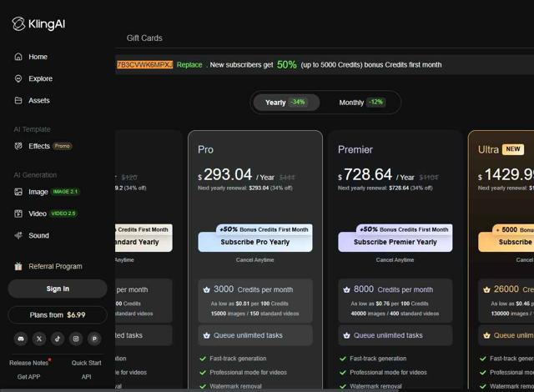Click Plans from $6.99 button

[58, 314]
